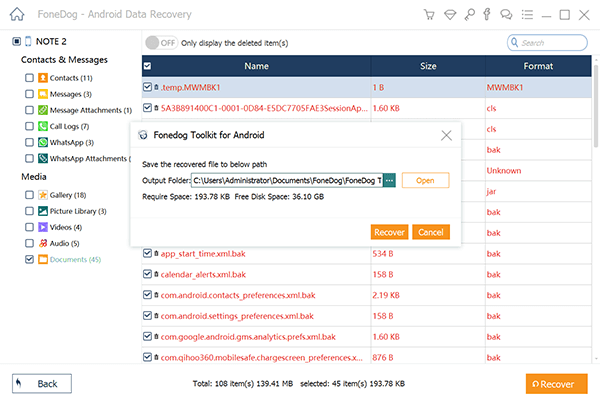Check the Contacts (11) checkbox

29,78
